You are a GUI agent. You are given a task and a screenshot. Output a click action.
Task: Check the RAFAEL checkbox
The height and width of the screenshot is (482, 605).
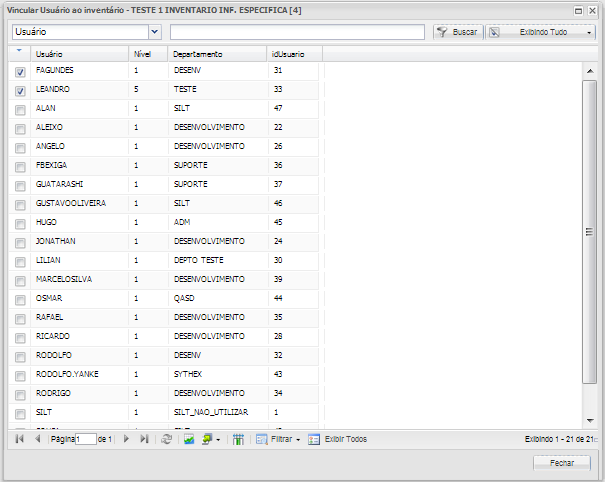(x=20, y=319)
